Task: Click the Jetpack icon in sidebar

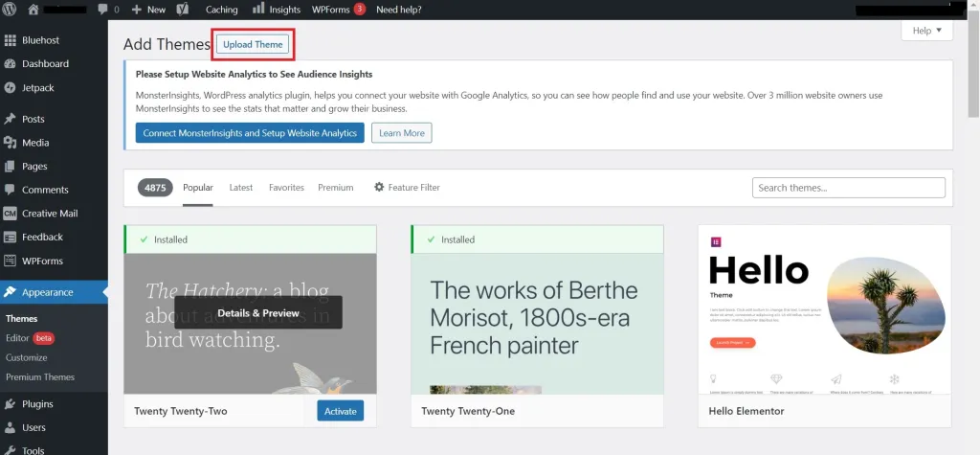Action: point(10,87)
